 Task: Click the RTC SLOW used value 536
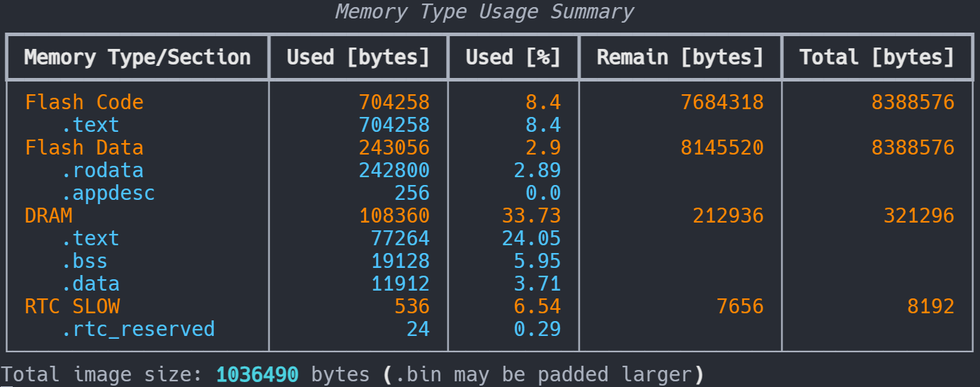pyautogui.click(x=412, y=306)
